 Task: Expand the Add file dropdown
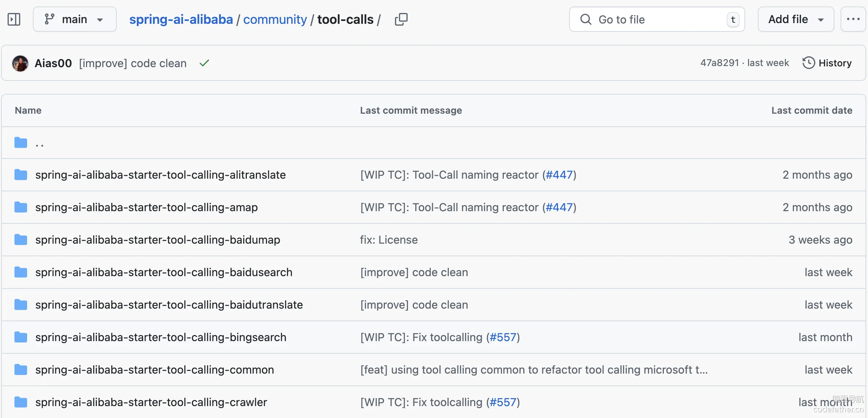[795, 19]
